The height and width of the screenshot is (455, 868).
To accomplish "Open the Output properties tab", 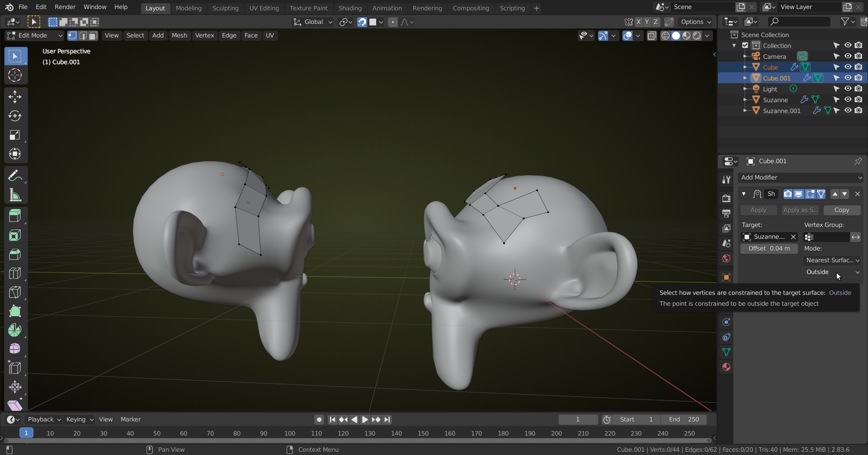I will click(726, 213).
